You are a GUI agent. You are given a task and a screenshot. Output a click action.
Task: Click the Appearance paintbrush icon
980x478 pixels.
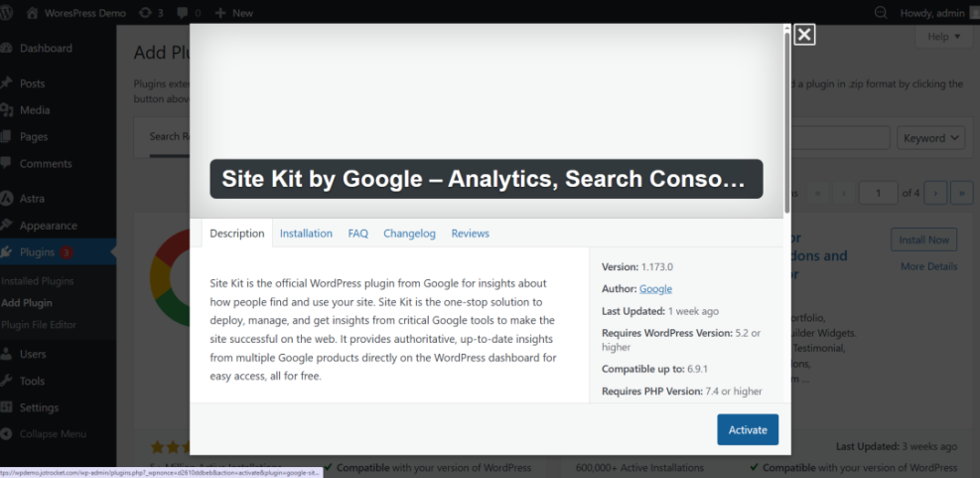6,226
